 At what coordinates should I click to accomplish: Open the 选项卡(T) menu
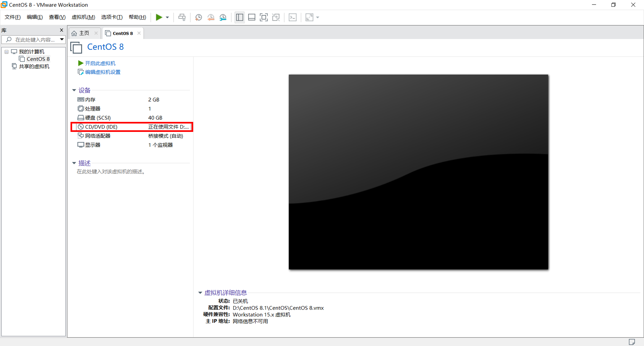pyautogui.click(x=112, y=17)
